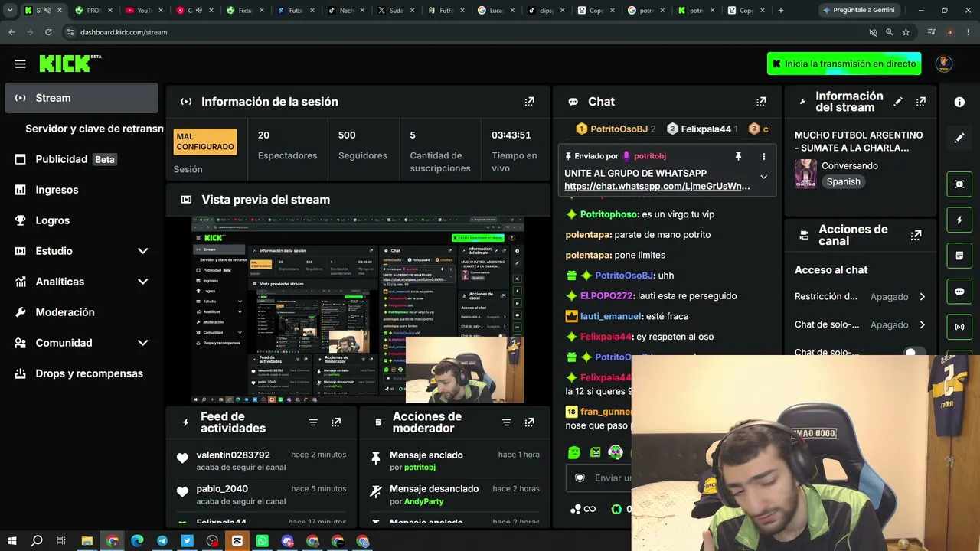Click username Potritophoso in chat

[x=609, y=214]
